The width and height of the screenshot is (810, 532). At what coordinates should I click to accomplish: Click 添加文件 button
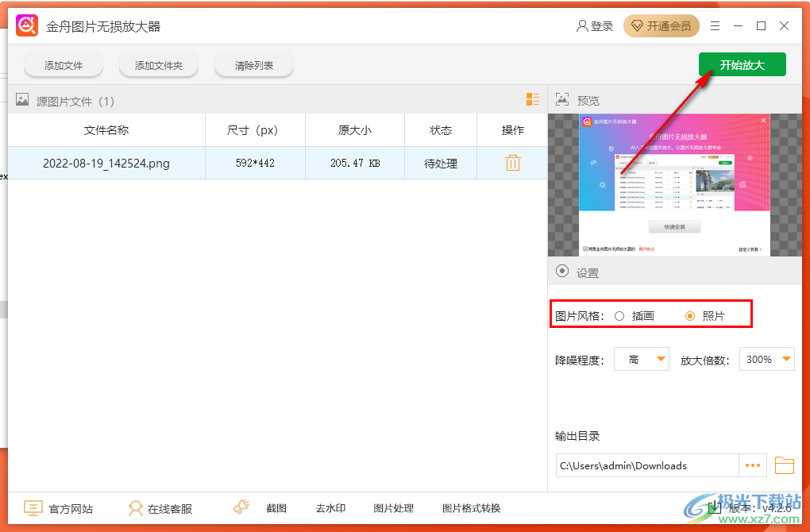pyautogui.click(x=64, y=66)
